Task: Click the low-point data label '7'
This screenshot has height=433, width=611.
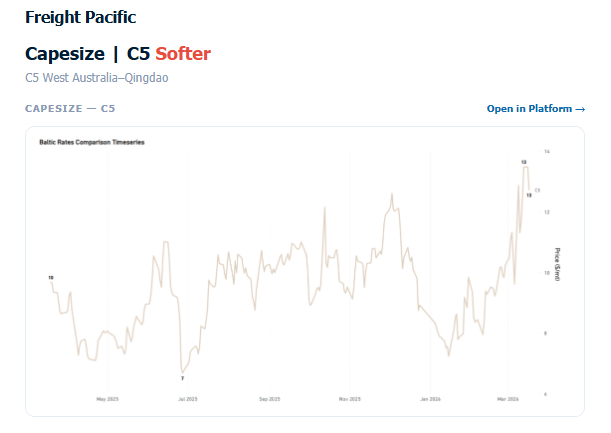Action: (182, 378)
